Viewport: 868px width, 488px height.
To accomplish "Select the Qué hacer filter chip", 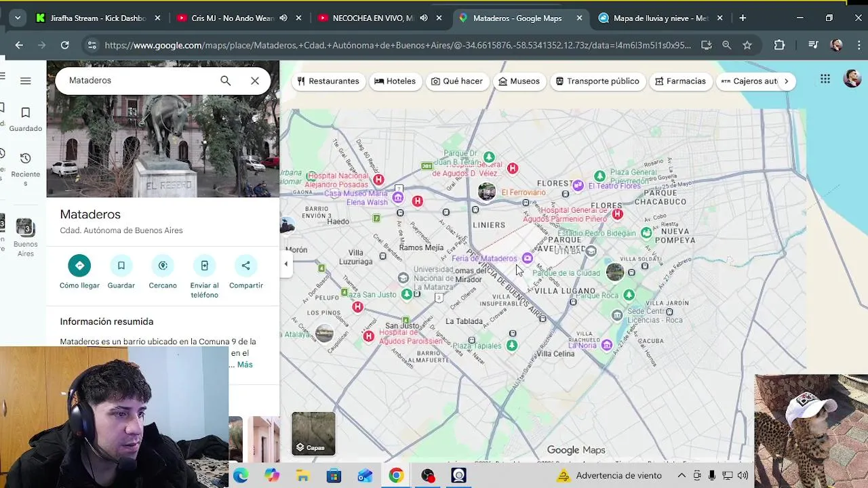I will [456, 81].
